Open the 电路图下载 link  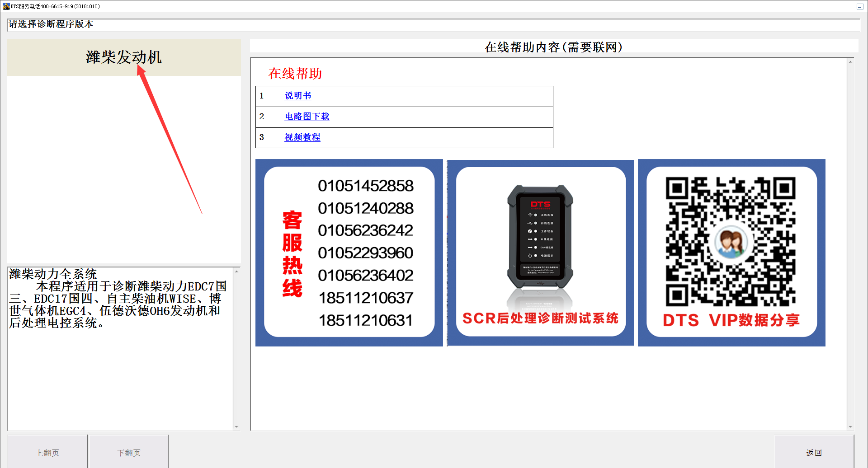(307, 117)
